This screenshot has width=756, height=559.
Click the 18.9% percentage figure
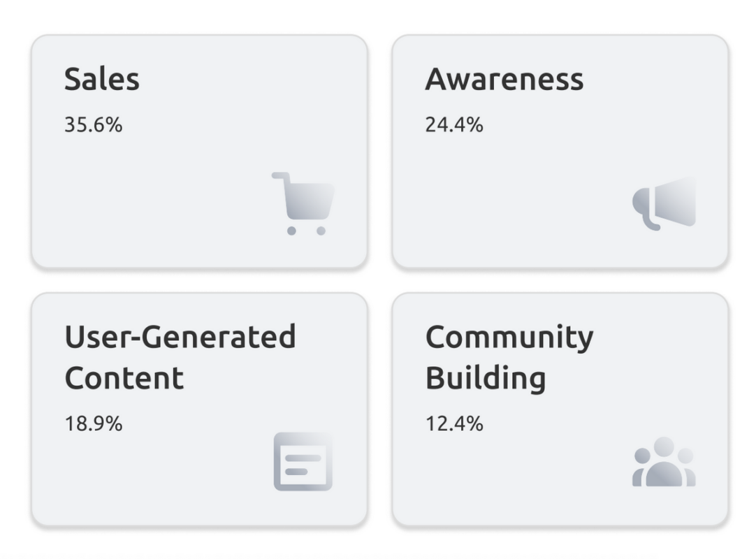point(93,423)
